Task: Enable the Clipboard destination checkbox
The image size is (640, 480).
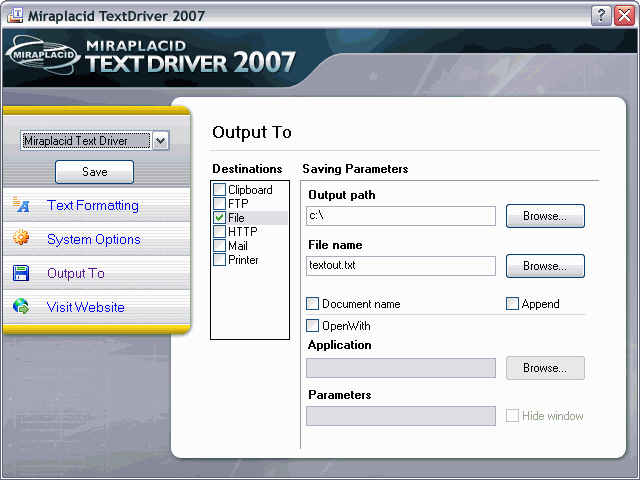Action: [220, 189]
